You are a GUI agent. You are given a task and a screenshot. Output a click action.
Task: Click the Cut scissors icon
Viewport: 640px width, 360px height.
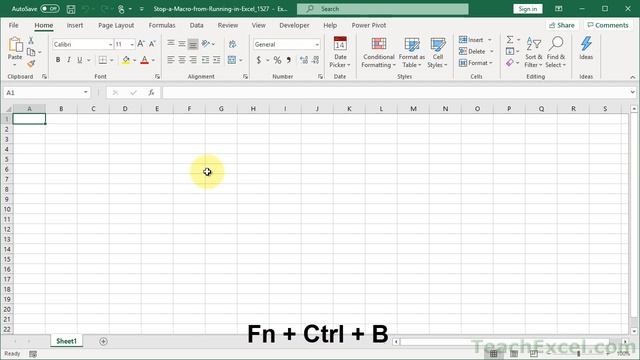click(x=31, y=40)
